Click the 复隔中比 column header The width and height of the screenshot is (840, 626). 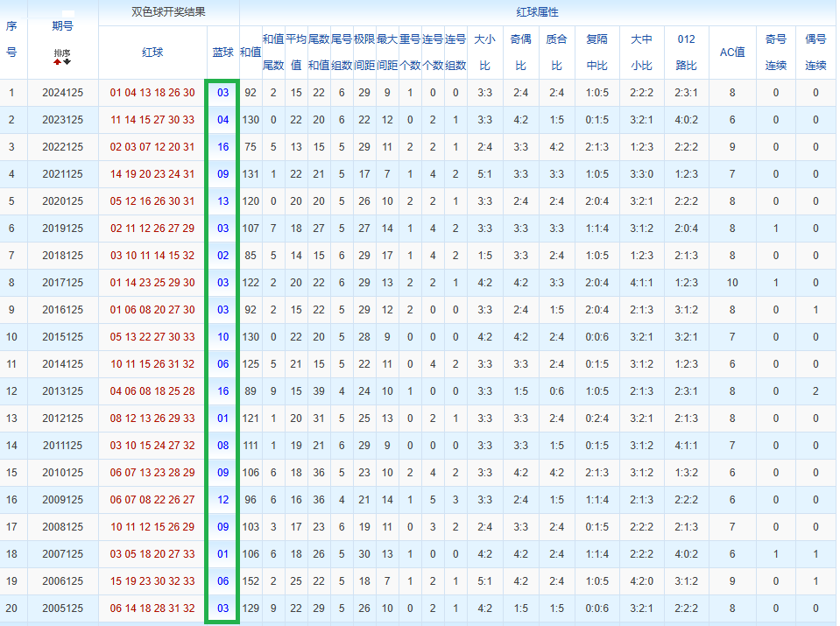(596, 52)
